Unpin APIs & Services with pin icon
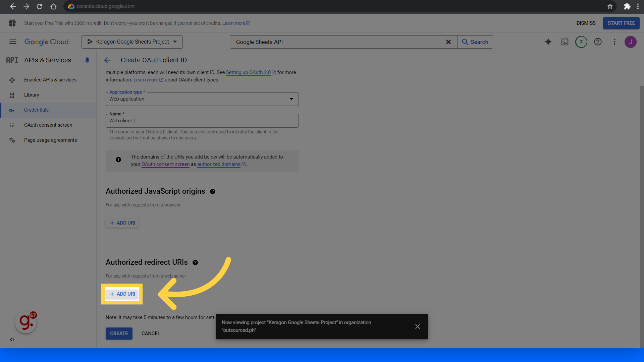 (x=87, y=60)
